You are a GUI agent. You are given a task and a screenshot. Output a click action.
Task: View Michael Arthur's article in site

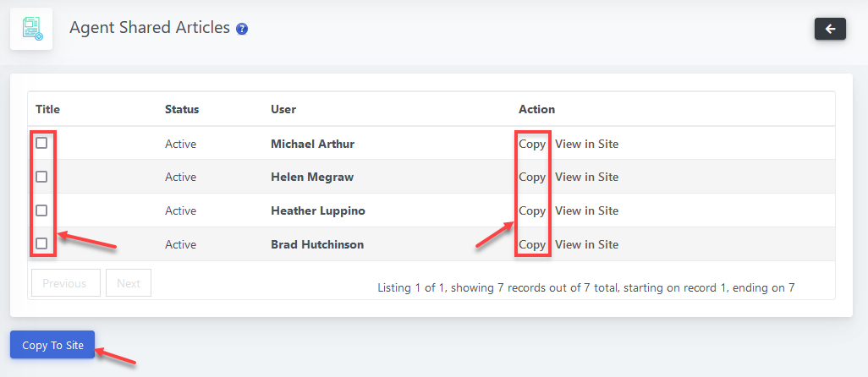tap(586, 144)
